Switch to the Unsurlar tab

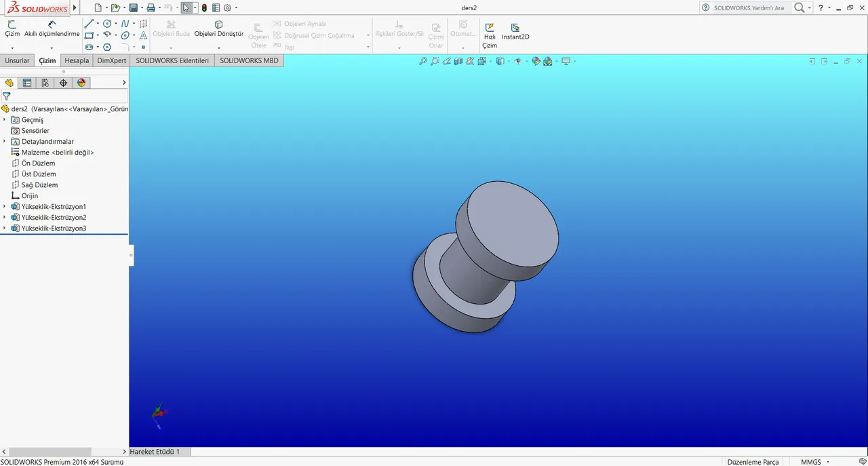pos(17,60)
